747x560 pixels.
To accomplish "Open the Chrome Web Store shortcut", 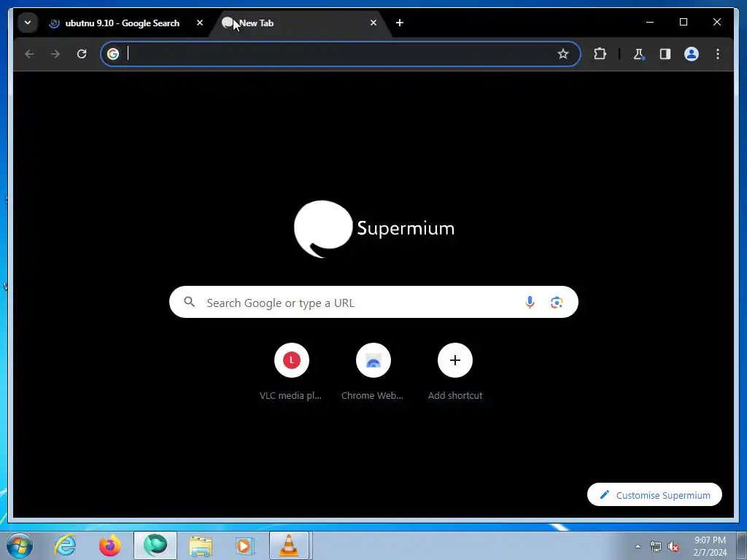I will pyautogui.click(x=373, y=371).
